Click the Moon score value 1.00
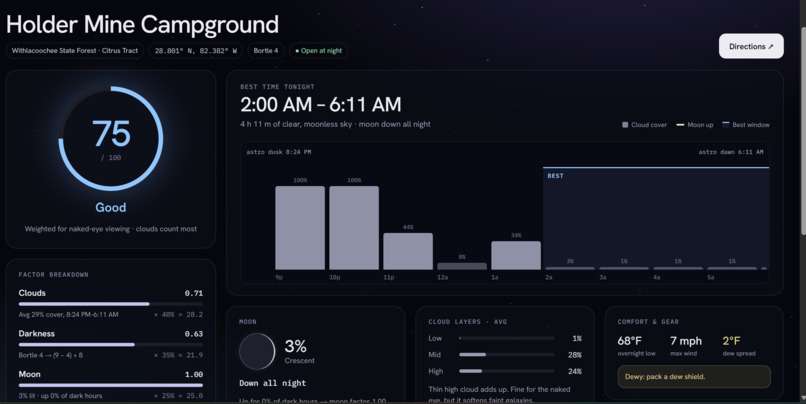 194,375
